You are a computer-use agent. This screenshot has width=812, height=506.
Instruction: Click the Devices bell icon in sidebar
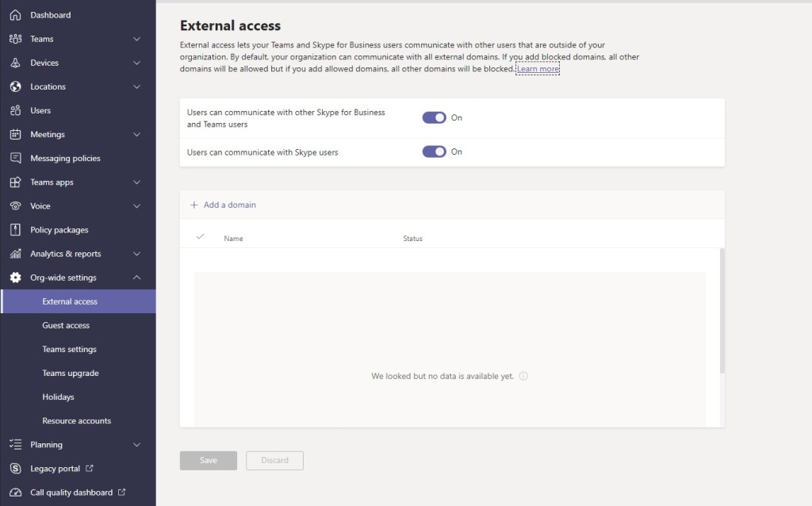pyautogui.click(x=15, y=63)
